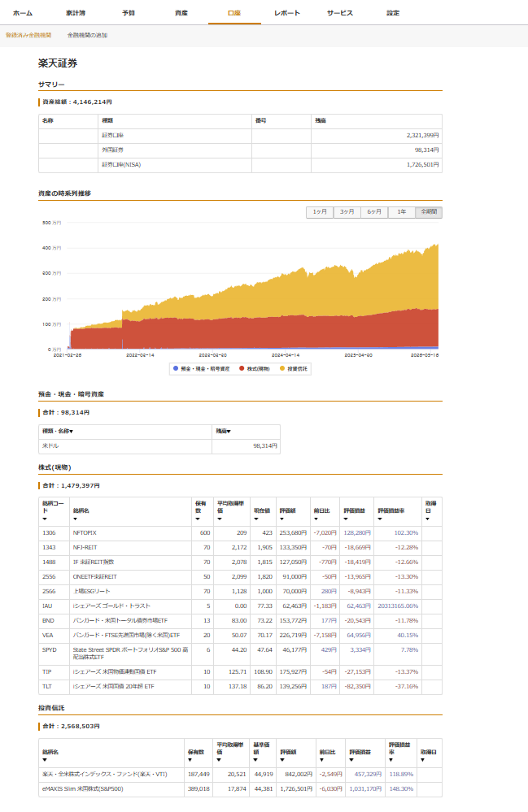
Task: Select eMAXIS Slim 米国株式(S&P500) row name
Action: [x=82, y=789]
